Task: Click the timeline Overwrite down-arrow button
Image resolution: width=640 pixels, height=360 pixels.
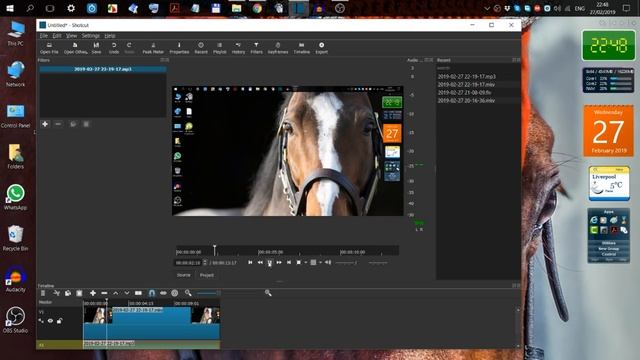Action: pos(127,293)
